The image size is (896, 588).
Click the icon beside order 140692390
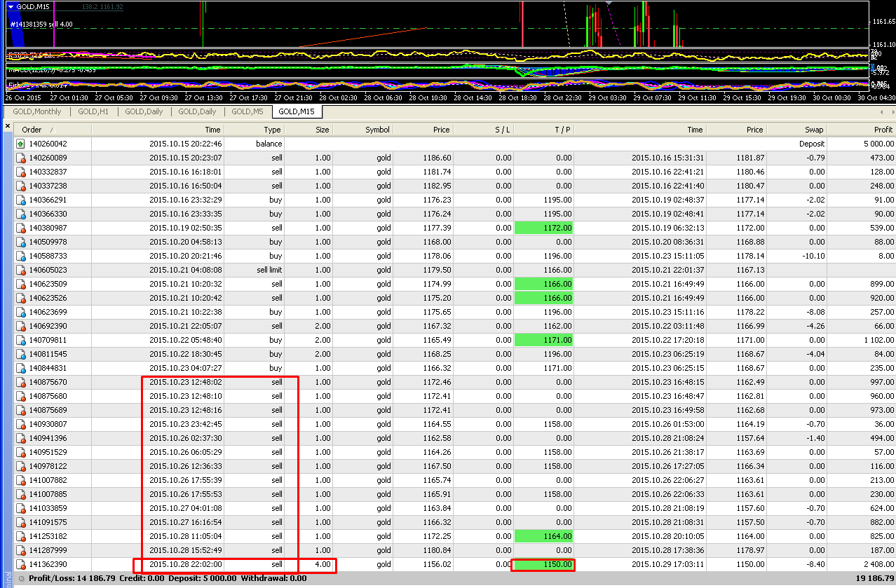(20, 326)
